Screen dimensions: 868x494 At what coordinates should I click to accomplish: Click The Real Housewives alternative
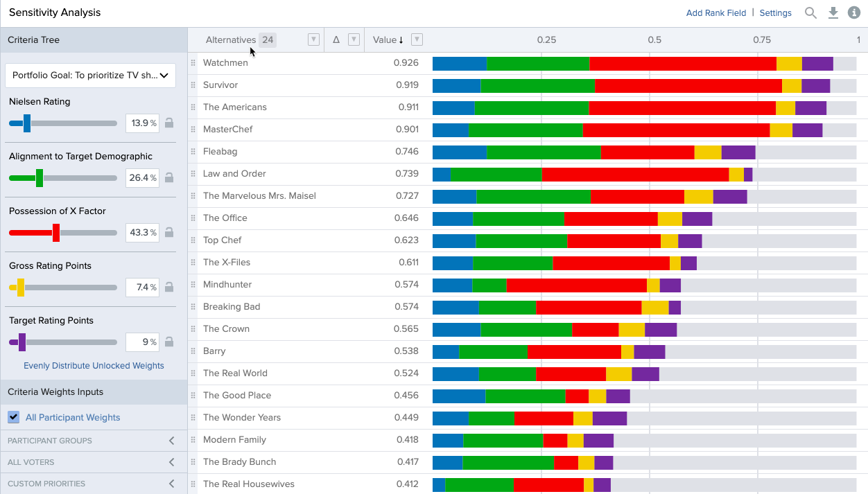[249, 484]
